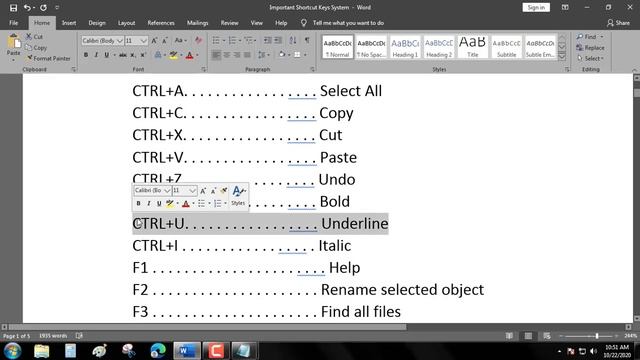Click the Find magnifier in Editing

587,37
